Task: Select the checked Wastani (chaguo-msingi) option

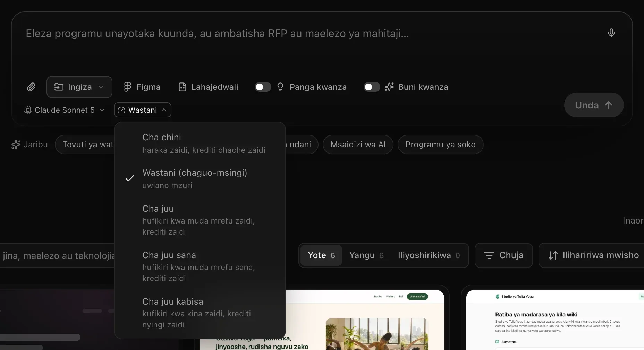Action: coord(200,178)
